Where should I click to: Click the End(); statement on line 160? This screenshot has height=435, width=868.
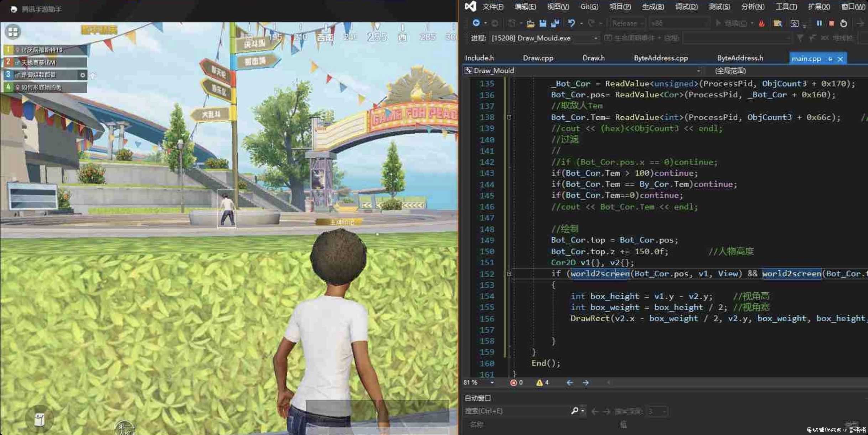pyautogui.click(x=546, y=363)
